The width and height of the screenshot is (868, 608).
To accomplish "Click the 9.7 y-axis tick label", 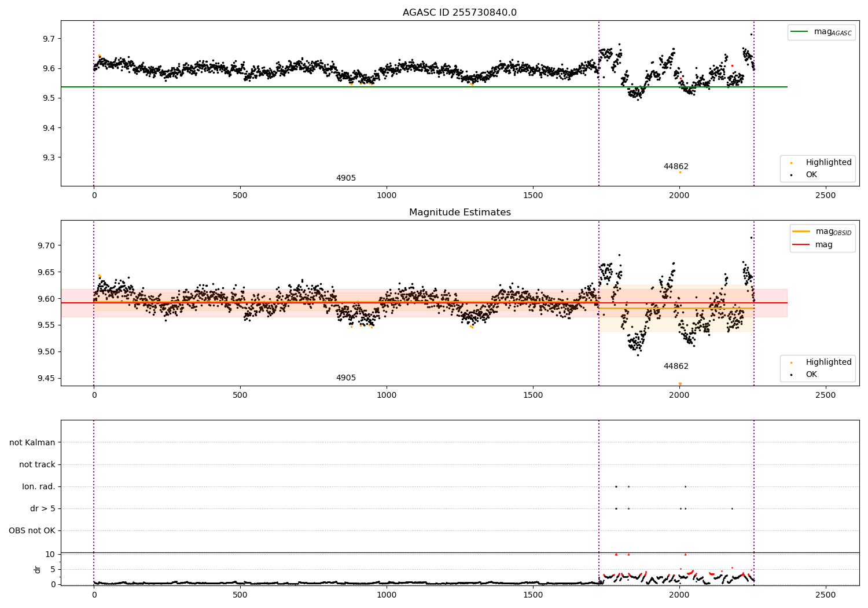I will pos(49,39).
